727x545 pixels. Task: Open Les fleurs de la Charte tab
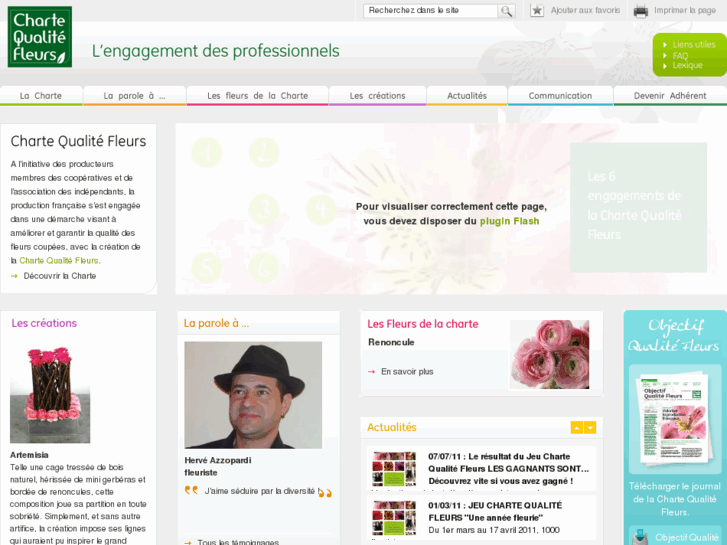pos(257,96)
